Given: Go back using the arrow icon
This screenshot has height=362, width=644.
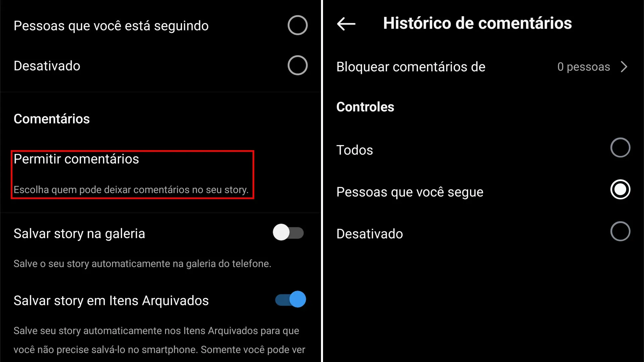Looking at the screenshot, I should coord(346,24).
